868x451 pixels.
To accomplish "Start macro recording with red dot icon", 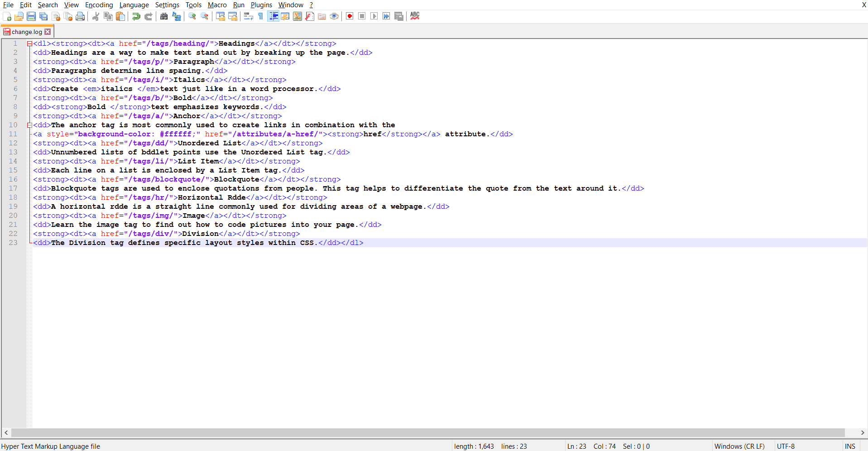I will 350,16.
